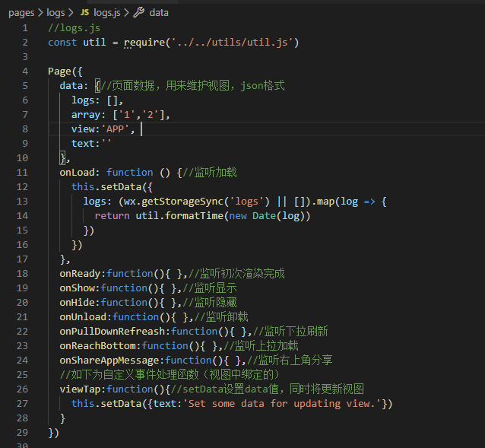Click 'text:' key on line 9
The width and height of the screenshot is (485, 448).
(86, 144)
